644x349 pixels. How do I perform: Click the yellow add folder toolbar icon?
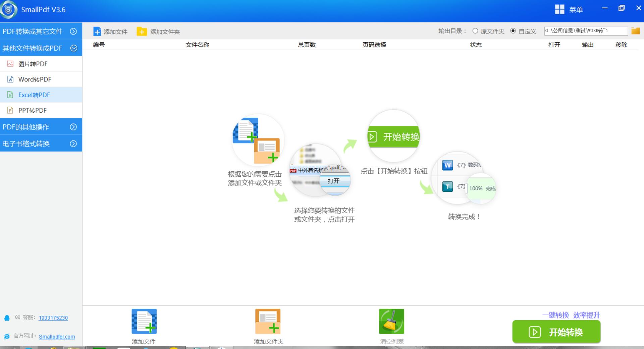pos(142,32)
